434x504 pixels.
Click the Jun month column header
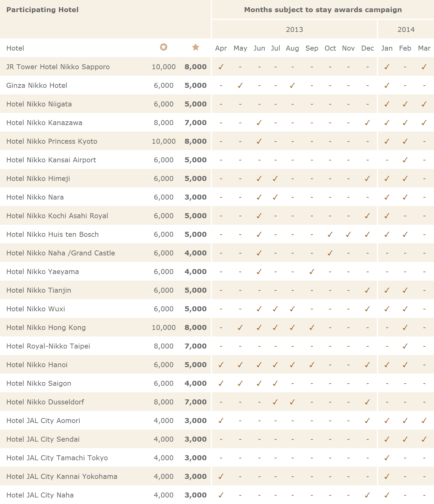(x=259, y=48)
